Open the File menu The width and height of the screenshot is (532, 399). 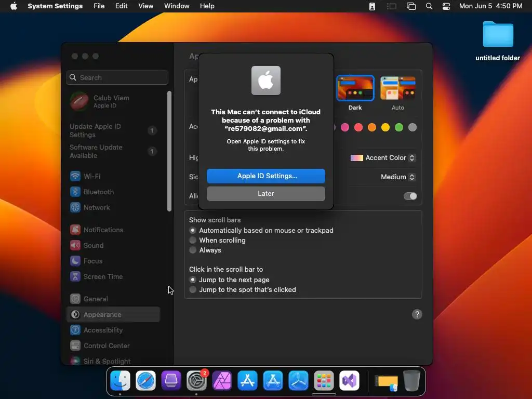tap(99, 6)
